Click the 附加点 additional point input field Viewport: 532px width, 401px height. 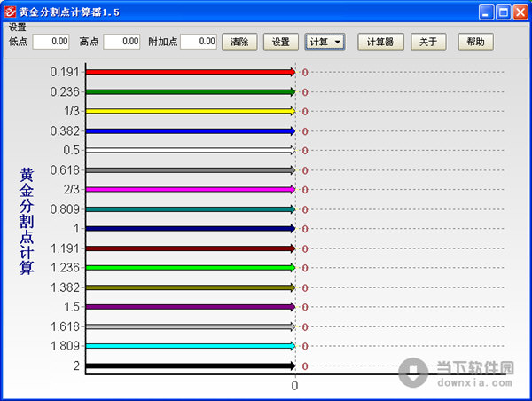199,42
